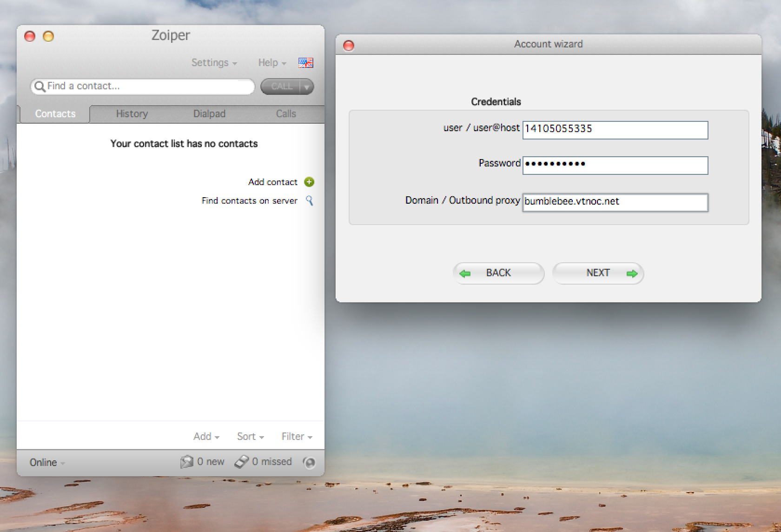The image size is (781, 532).
Task: Click the 0 missed calls text
Action: (x=272, y=462)
